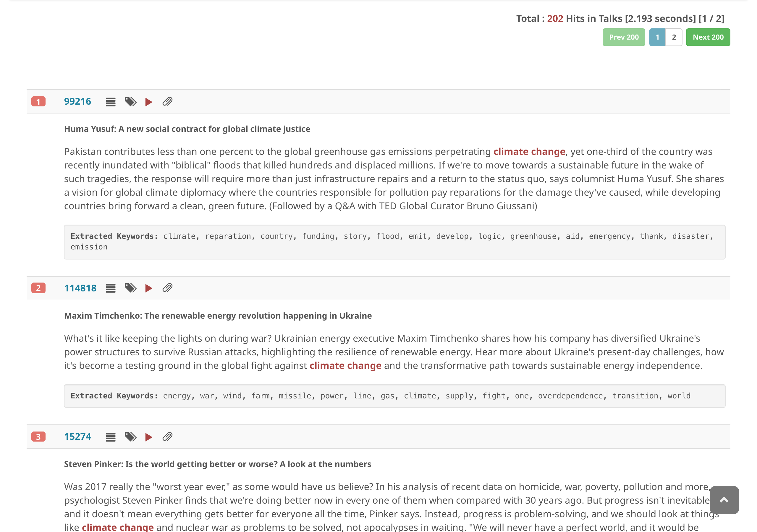
Task: Click the paperclip icon for talk 15274
Action: pyautogui.click(x=167, y=437)
